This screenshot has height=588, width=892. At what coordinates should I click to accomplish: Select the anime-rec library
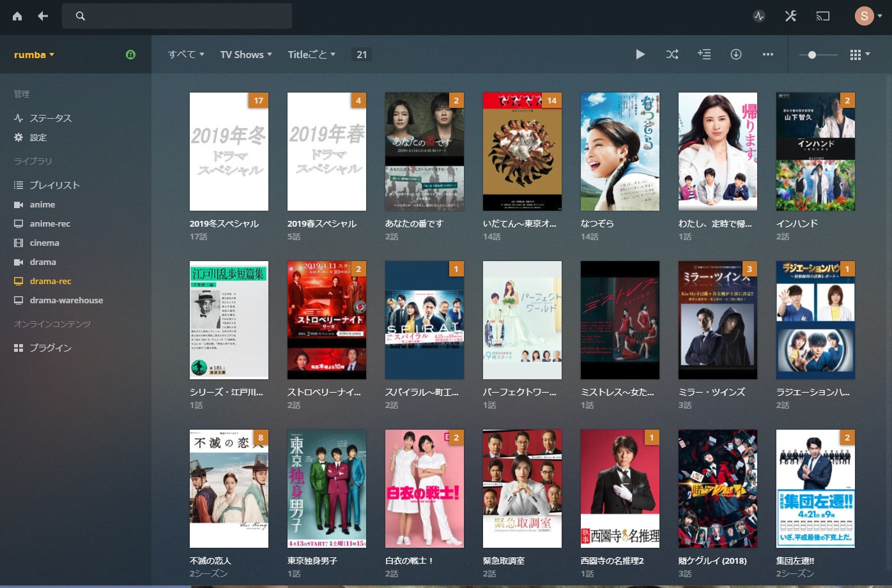tap(50, 223)
